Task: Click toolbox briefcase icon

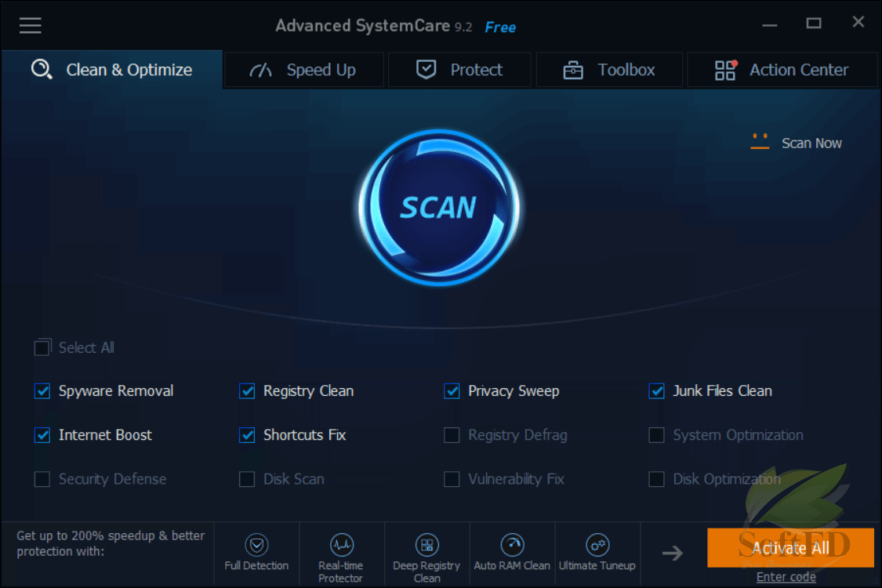Action: coord(573,71)
